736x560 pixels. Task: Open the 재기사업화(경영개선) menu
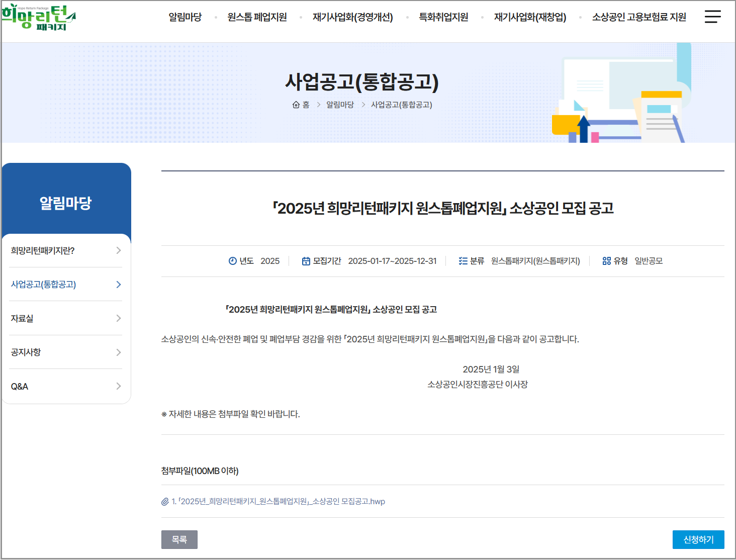tap(352, 17)
